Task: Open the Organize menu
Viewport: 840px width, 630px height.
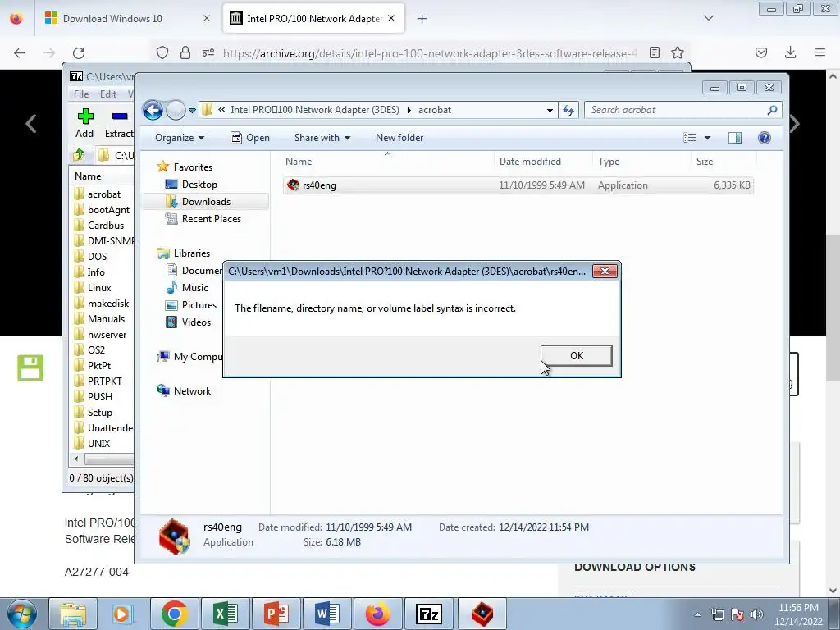Action: pos(180,138)
